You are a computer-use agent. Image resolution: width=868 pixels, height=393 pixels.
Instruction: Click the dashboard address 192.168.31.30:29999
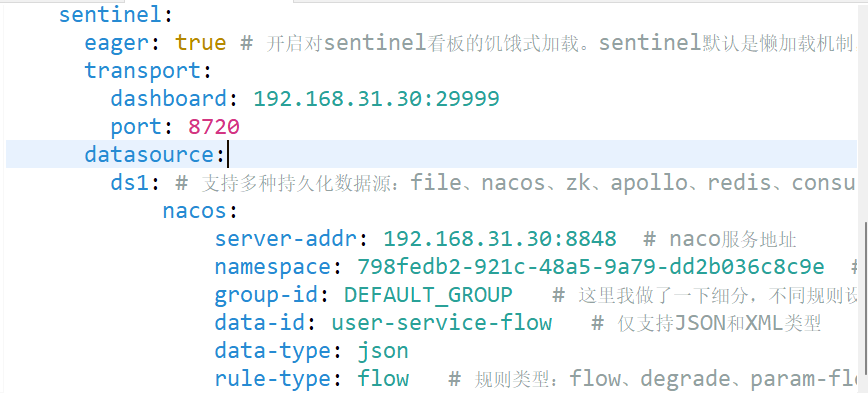[376, 99]
